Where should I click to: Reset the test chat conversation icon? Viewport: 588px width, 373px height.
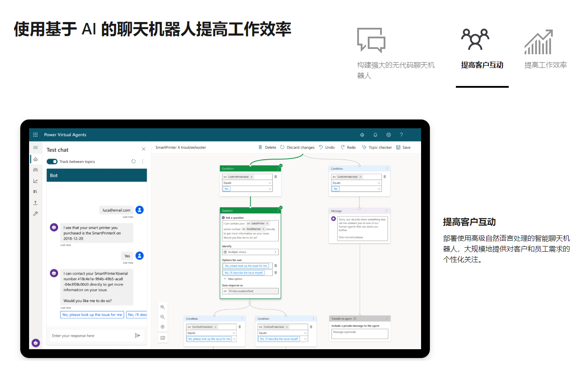tap(133, 162)
